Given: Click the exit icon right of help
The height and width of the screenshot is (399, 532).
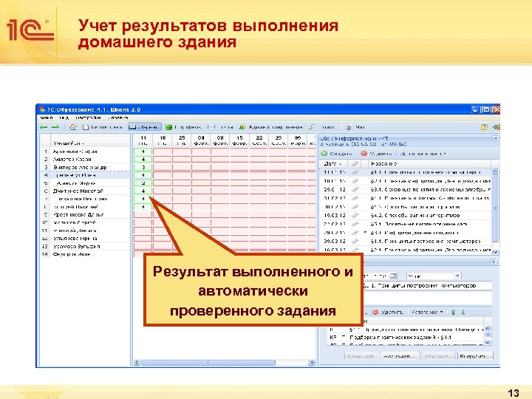Looking at the screenshot, I should point(496,127).
